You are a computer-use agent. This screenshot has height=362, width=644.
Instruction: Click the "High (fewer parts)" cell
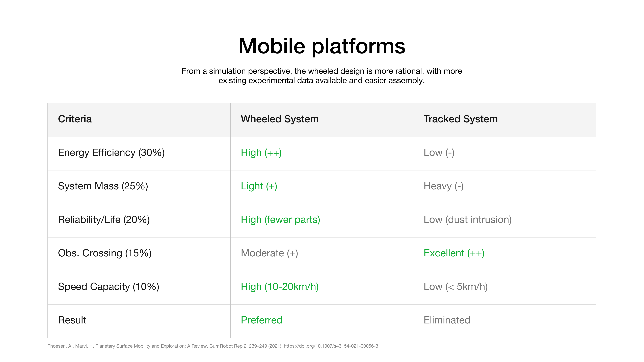(x=280, y=220)
